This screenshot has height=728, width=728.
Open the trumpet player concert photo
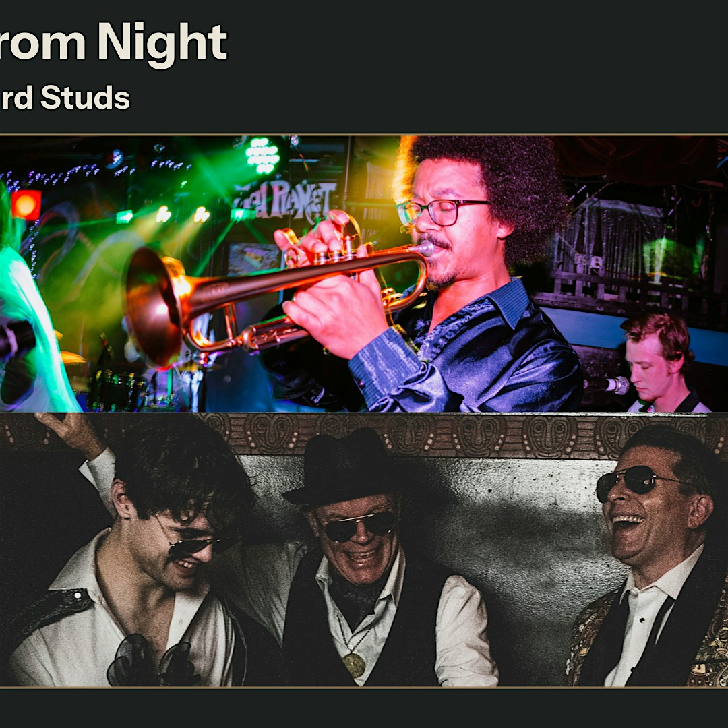[364, 274]
